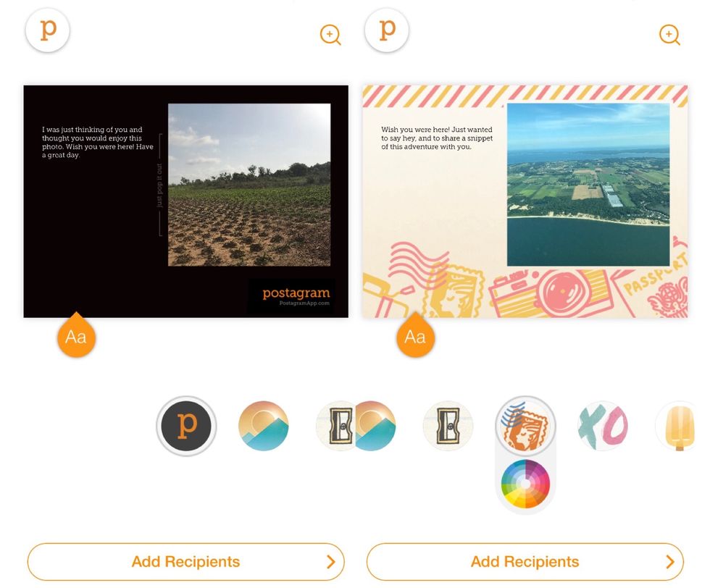
Task: Open the text editor on the left card via the Aa button
Action: pyautogui.click(x=76, y=335)
